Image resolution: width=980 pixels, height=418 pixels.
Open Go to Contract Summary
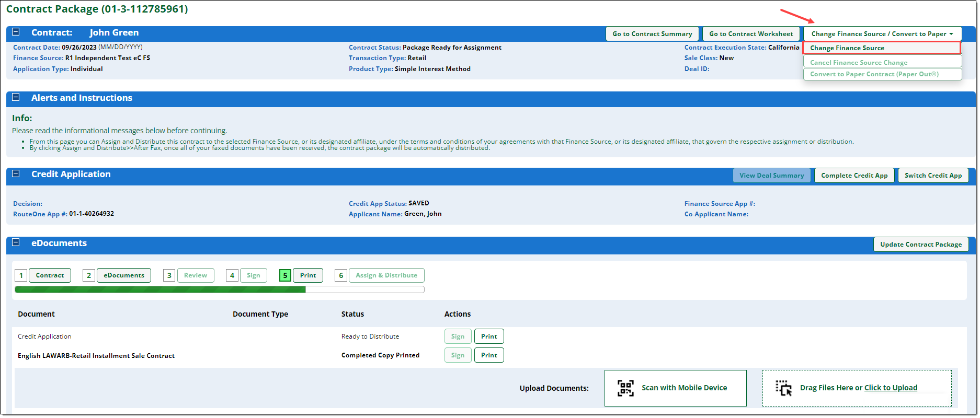click(x=652, y=34)
